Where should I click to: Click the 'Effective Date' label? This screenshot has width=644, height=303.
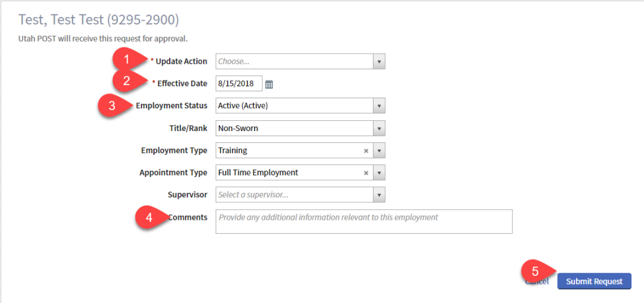182,84
